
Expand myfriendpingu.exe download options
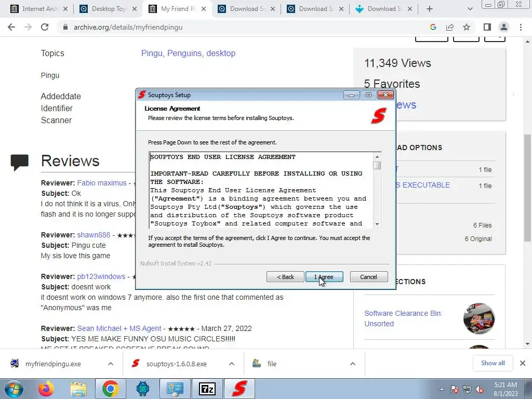[x=111, y=364]
